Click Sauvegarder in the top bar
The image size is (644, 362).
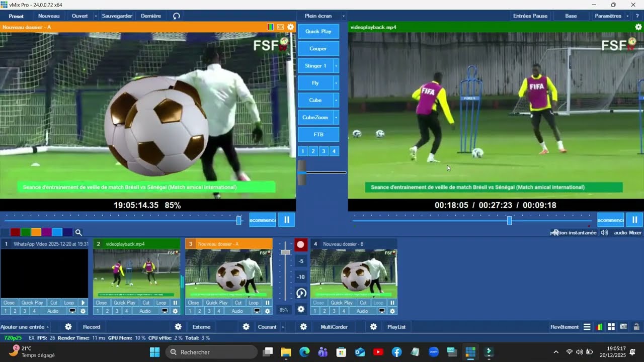pyautogui.click(x=117, y=16)
